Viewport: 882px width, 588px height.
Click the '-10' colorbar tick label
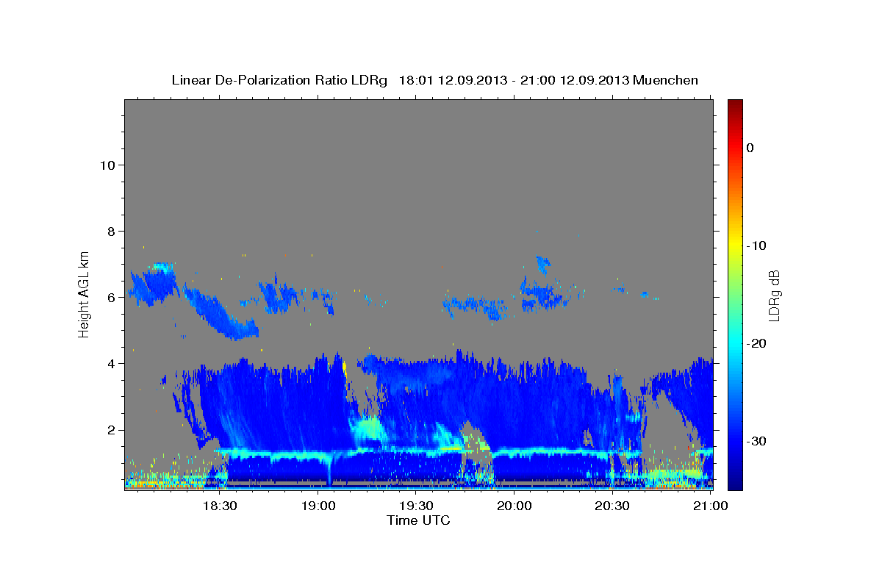click(x=757, y=245)
